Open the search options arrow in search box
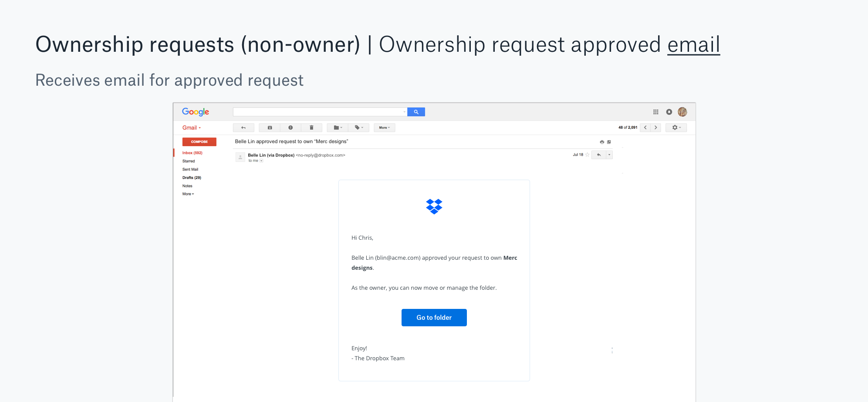The image size is (868, 402). tap(405, 112)
